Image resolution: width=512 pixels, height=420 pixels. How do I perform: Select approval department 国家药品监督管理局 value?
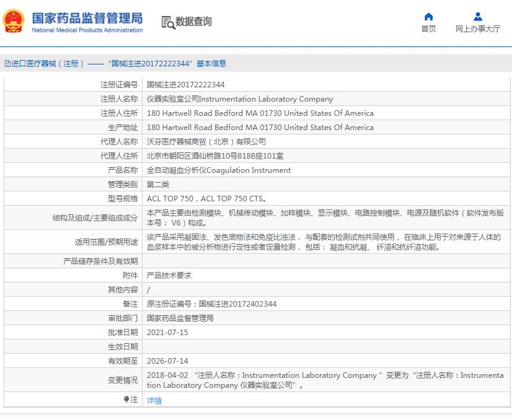click(180, 318)
